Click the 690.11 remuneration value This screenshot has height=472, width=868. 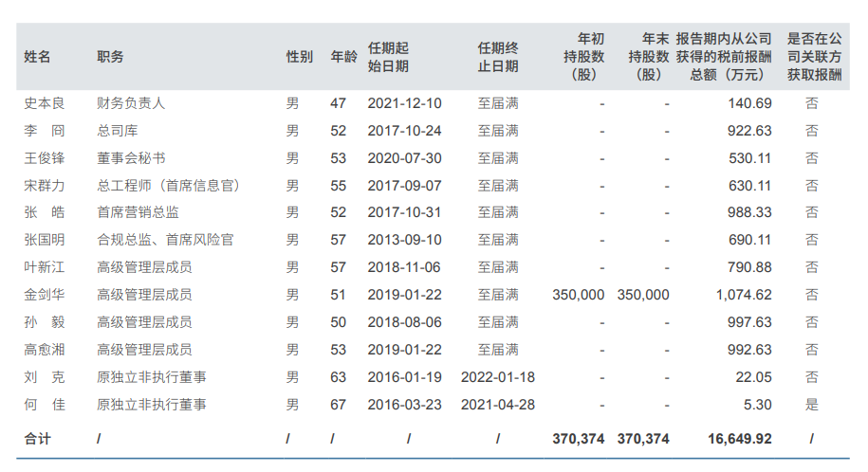[x=750, y=240]
